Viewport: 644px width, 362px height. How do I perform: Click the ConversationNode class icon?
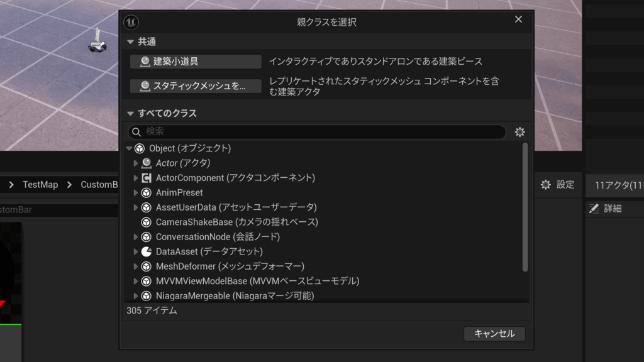coord(146,237)
